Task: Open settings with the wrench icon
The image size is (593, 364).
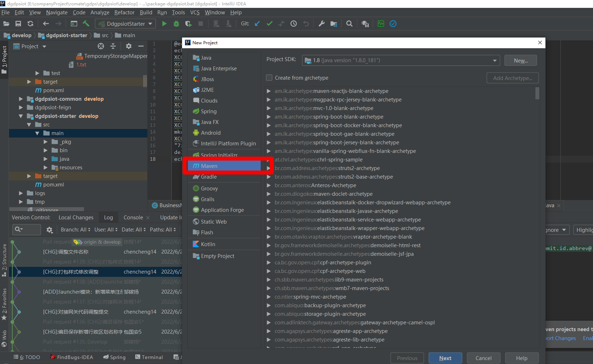Action: tap(322, 24)
